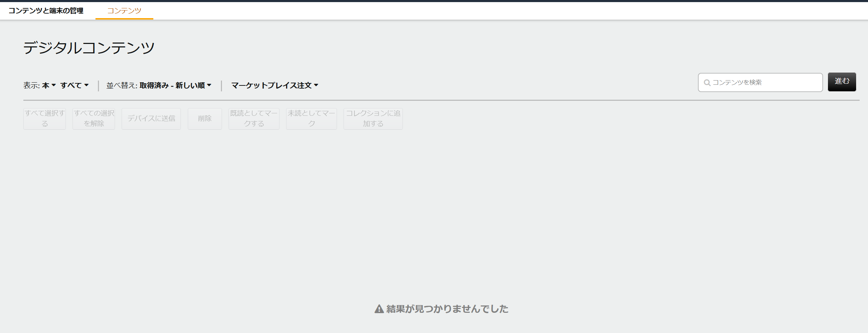Open the コンテンツ tab

pyautogui.click(x=124, y=11)
